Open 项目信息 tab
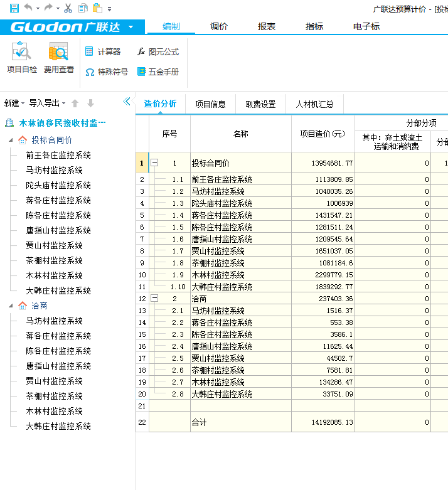 coord(210,104)
